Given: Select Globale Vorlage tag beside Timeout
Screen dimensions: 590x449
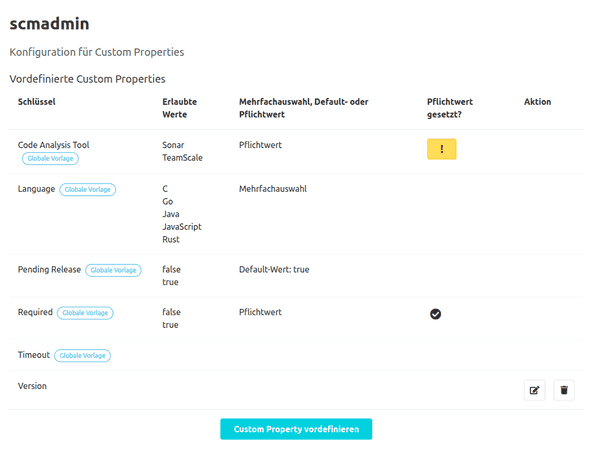Looking at the screenshot, I should tap(82, 355).
